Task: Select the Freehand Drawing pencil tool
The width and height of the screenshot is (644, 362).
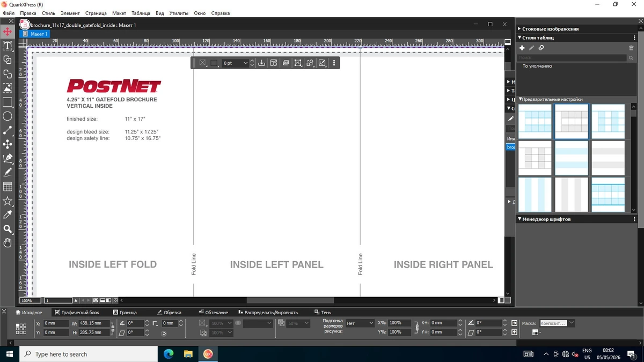Action: 8,172
